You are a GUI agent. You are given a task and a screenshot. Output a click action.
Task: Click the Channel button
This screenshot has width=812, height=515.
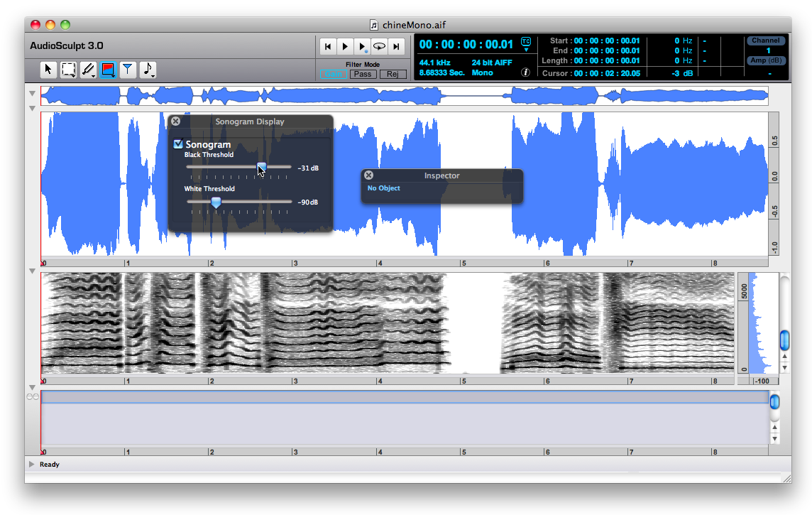tap(766, 40)
